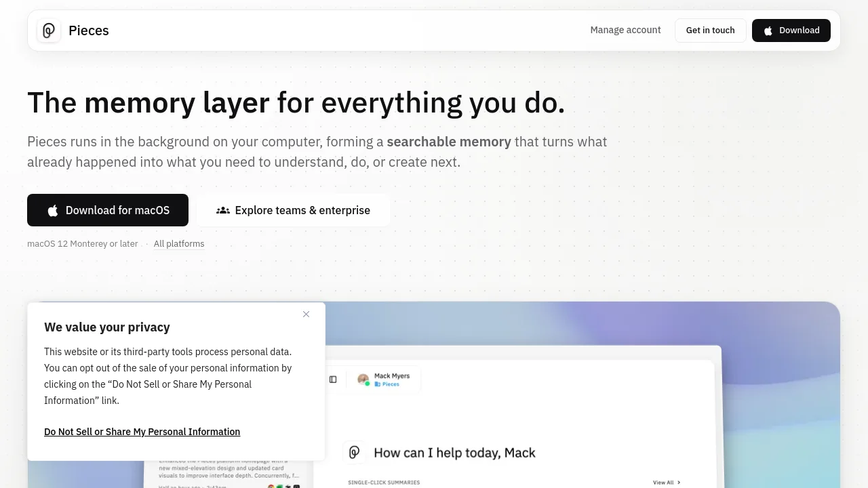The height and width of the screenshot is (488, 868).
Task: Open the All platforms link
Action: (179, 244)
